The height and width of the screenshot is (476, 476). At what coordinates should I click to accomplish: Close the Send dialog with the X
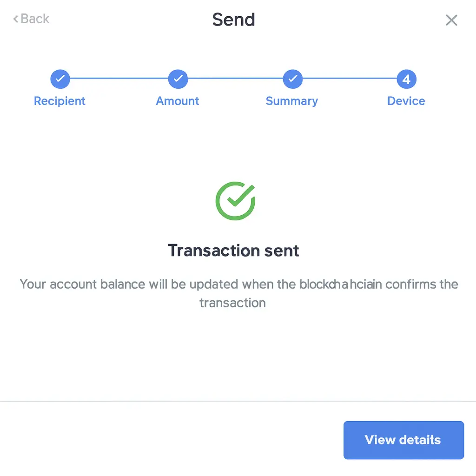click(x=451, y=20)
